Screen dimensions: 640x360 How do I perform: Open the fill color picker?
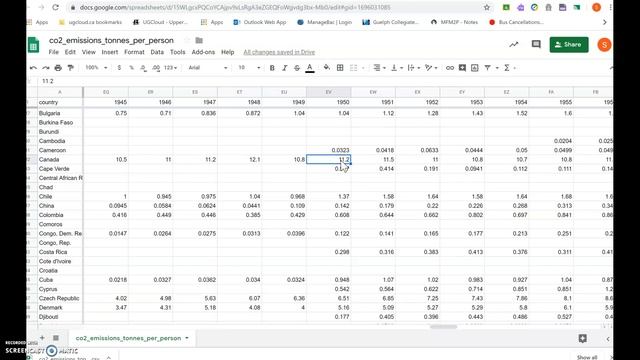click(x=327, y=68)
